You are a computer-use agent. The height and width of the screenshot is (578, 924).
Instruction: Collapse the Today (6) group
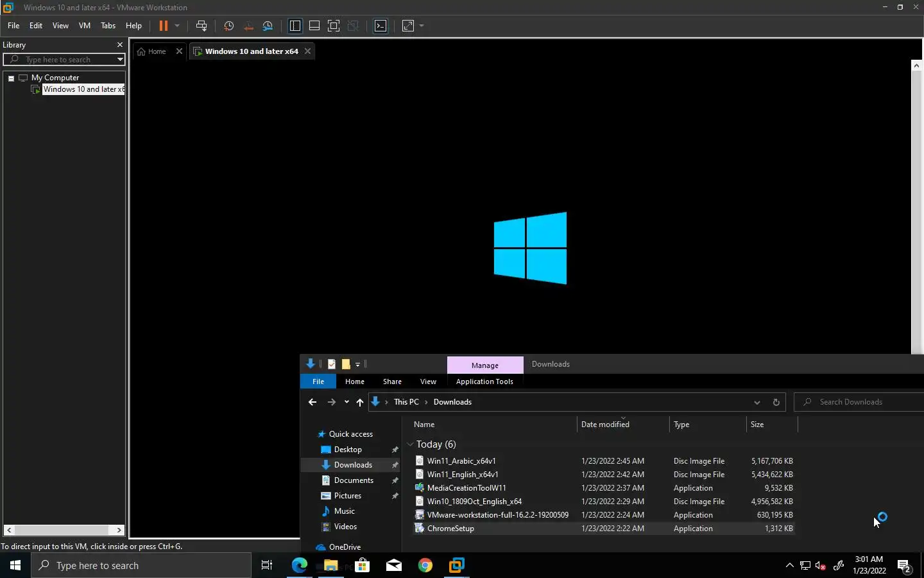411,444
